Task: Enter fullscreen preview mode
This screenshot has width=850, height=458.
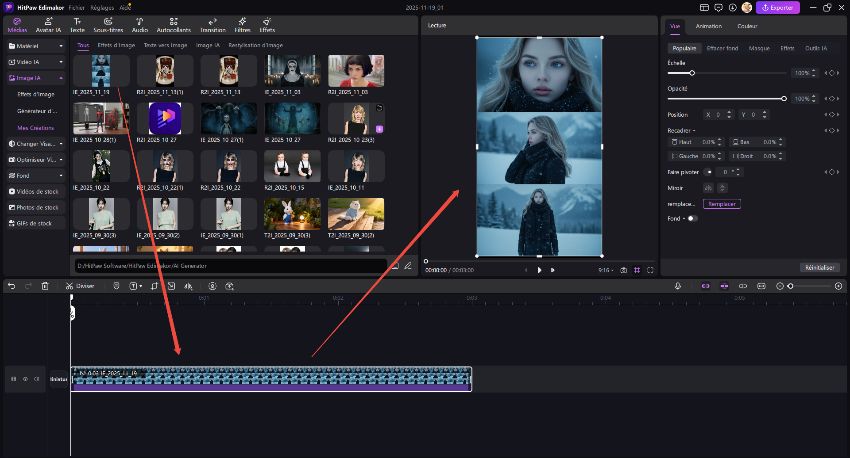Action: coord(650,270)
